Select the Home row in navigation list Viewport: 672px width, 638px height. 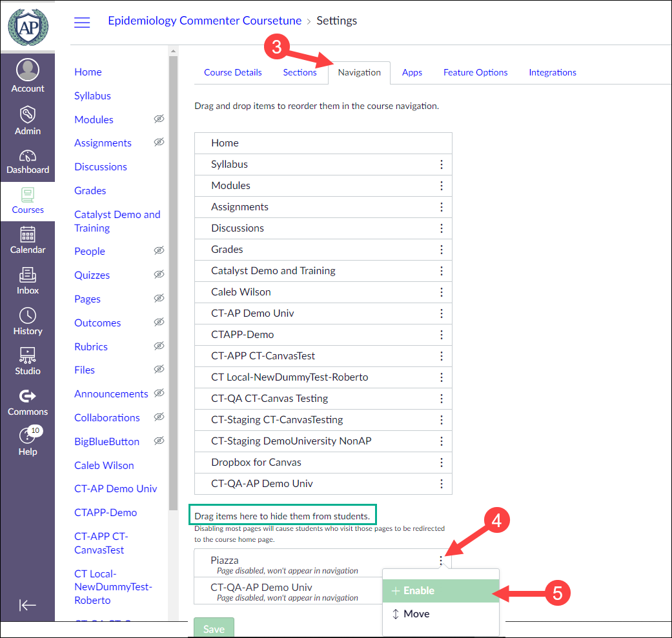(323, 143)
